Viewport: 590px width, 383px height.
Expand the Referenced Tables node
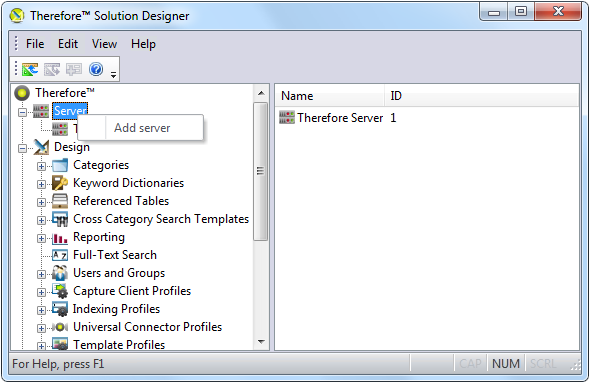41,202
